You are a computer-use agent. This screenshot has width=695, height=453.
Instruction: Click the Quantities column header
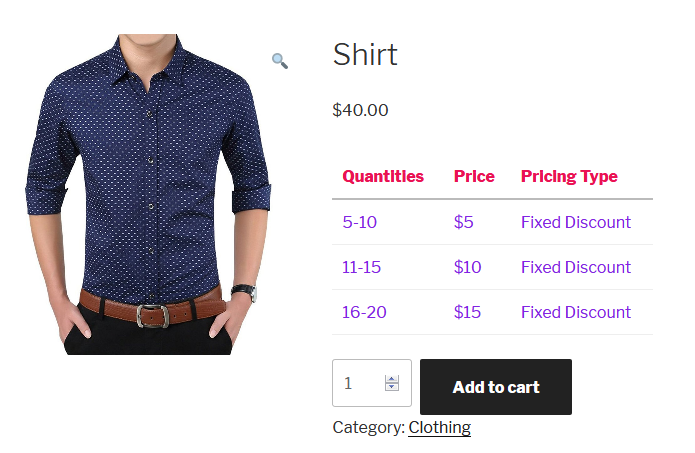point(383,177)
